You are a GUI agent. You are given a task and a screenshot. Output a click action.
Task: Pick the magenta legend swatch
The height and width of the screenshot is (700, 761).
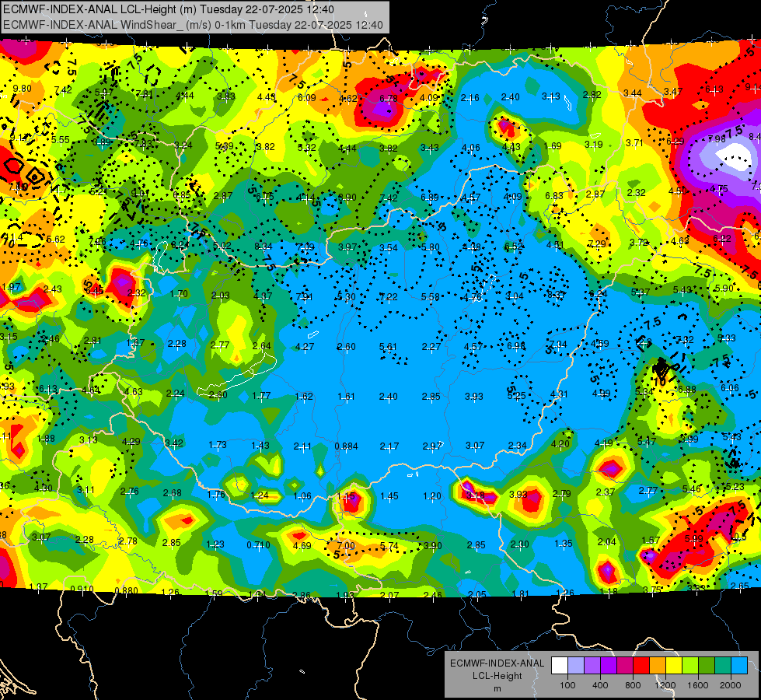[625, 666]
